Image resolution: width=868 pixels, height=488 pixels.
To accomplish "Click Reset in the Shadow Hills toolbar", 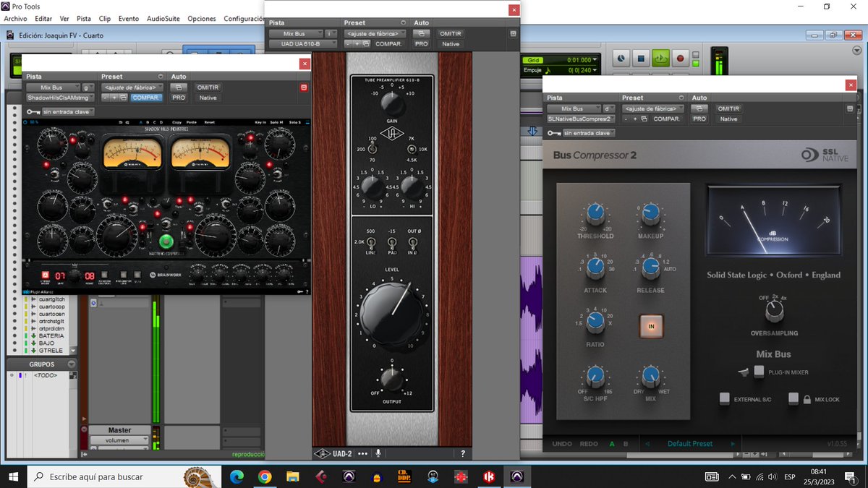I will (209, 122).
